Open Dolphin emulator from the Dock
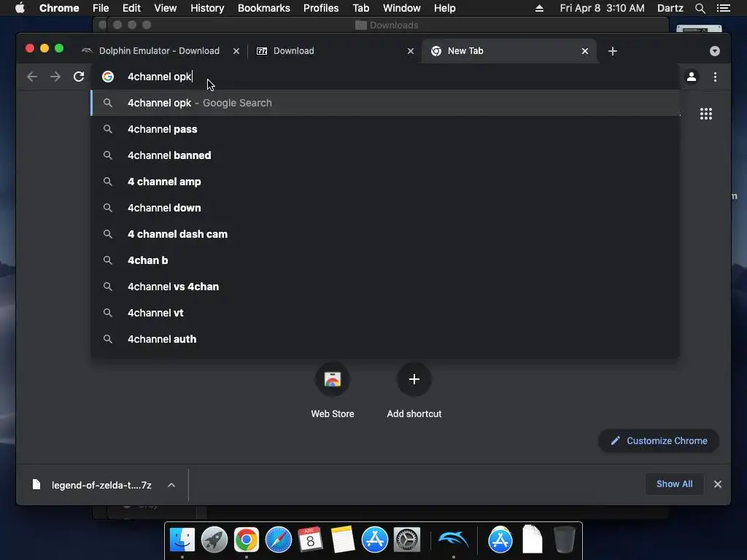This screenshot has width=747, height=560. pyautogui.click(x=453, y=540)
